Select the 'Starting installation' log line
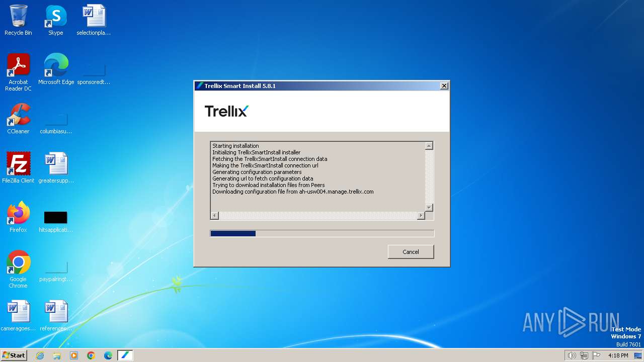The image size is (644, 362). (235, 146)
